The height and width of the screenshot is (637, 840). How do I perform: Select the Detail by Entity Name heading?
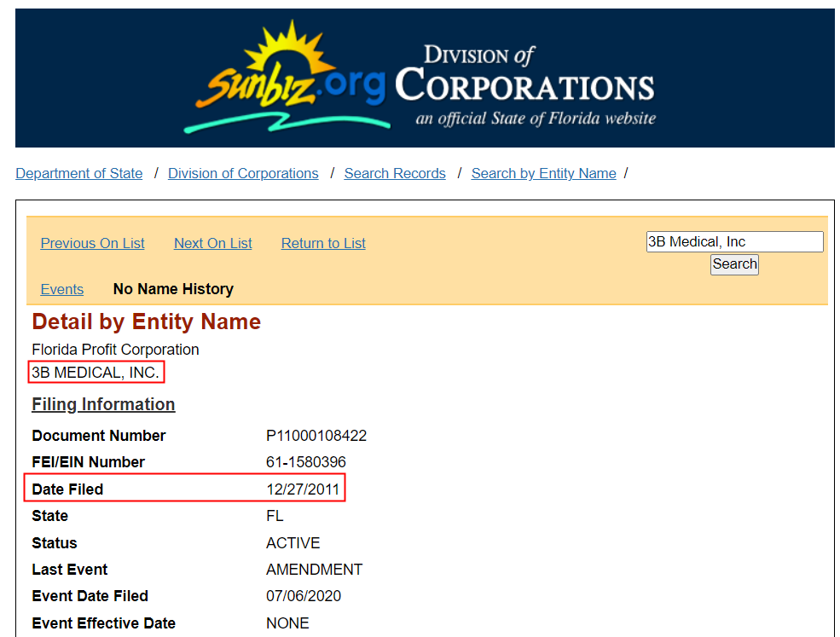coord(146,321)
